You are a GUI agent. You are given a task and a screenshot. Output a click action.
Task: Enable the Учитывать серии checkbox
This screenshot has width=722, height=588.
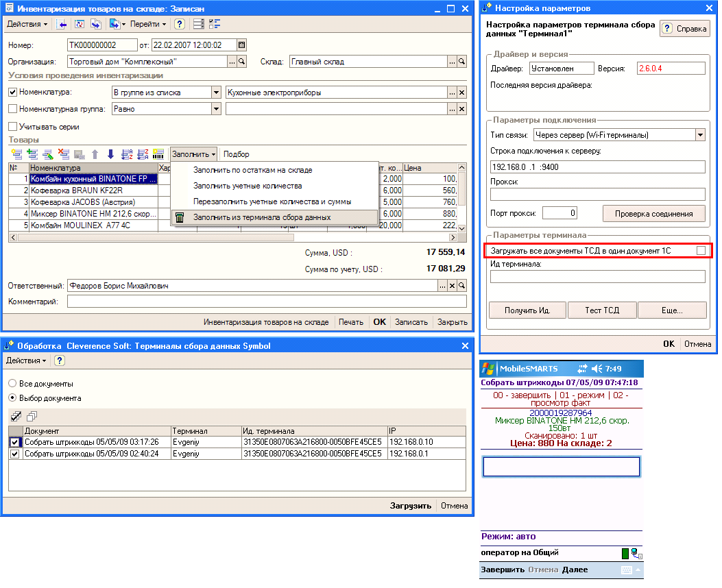12,127
